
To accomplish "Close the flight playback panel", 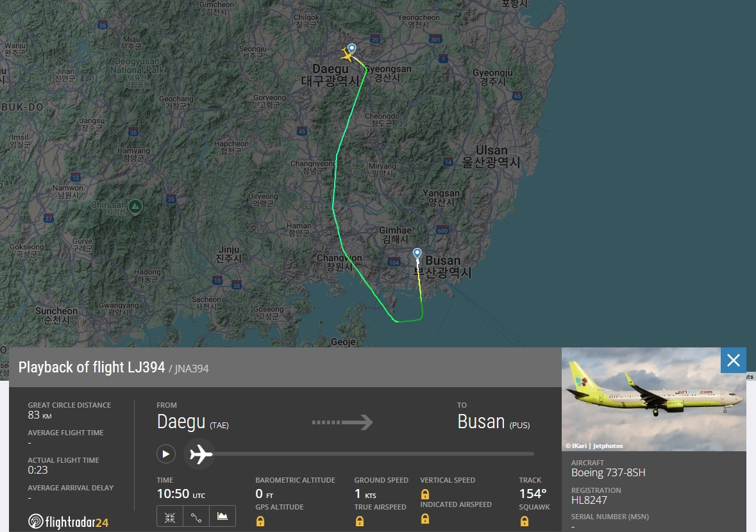I will click(734, 360).
